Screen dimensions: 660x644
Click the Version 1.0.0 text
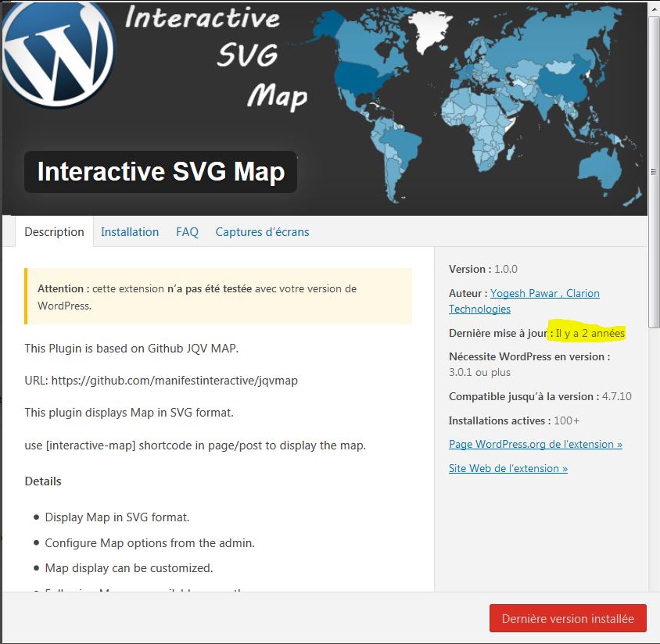pyautogui.click(x=482, y=269)
